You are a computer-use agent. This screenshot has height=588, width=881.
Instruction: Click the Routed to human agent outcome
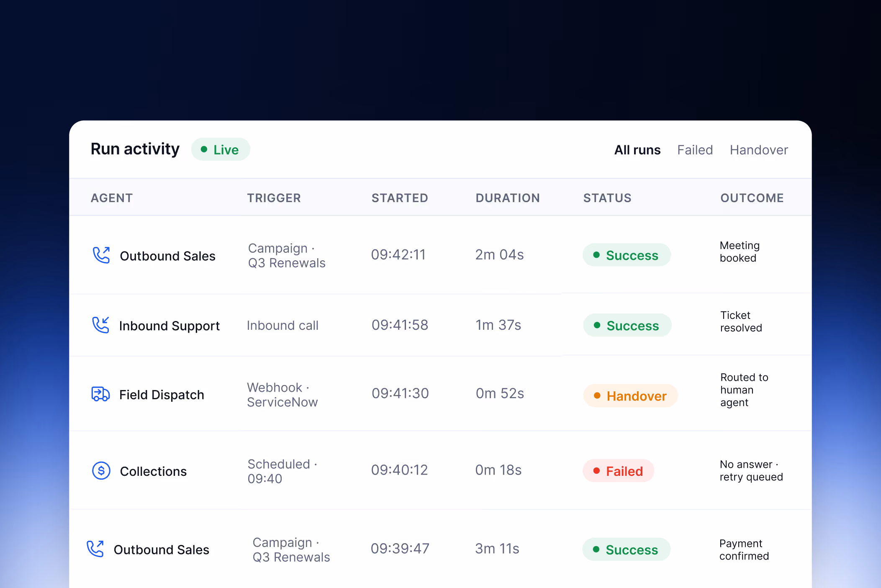(744, 390)
